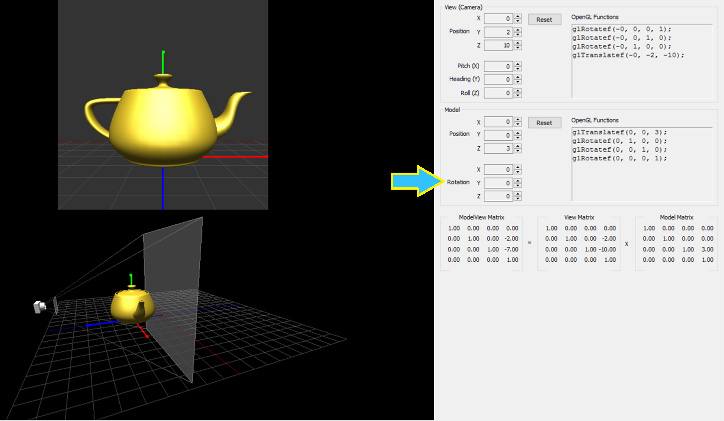
Task: Click the glRotatef(-0, 0, 0, 1) line
Action: click(x=621, y=29)
